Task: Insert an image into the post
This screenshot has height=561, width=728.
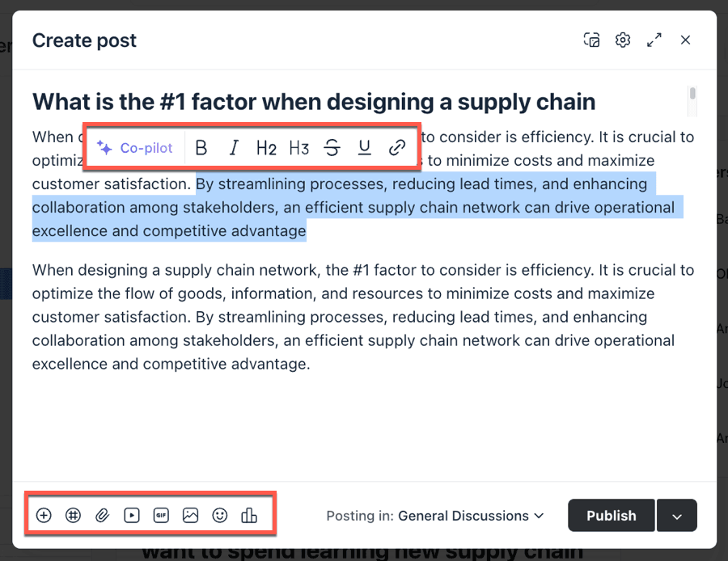Action: [x=190, y=515]
